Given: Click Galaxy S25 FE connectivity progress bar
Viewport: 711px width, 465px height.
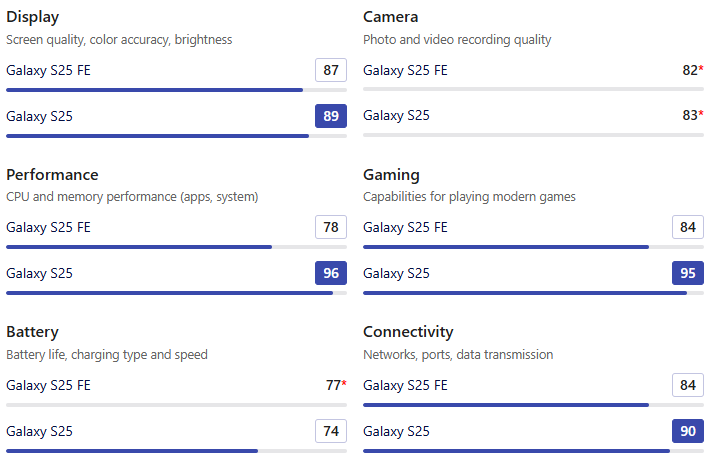Looking at the screenshot, I should 533,405.
